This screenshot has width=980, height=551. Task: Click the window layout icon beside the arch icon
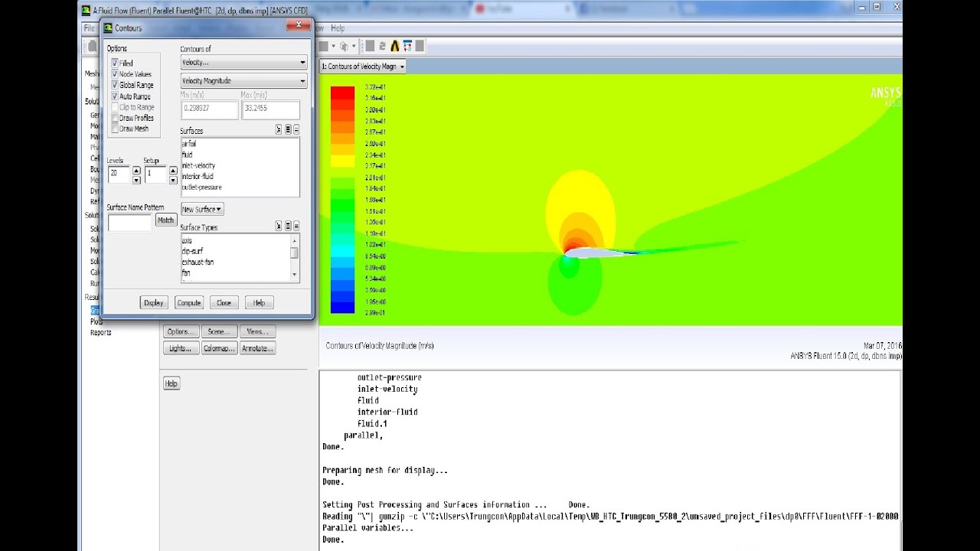click(407, 46)
